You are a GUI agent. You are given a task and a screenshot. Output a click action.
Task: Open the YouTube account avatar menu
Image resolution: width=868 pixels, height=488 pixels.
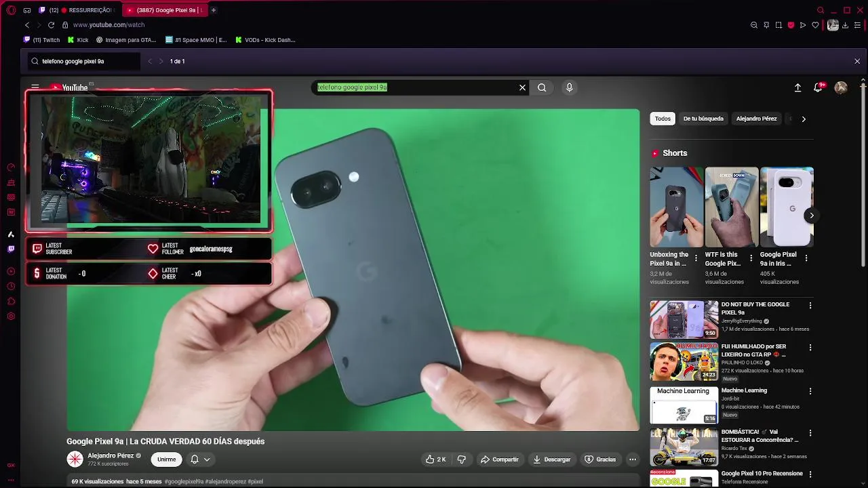coord(841,87)
